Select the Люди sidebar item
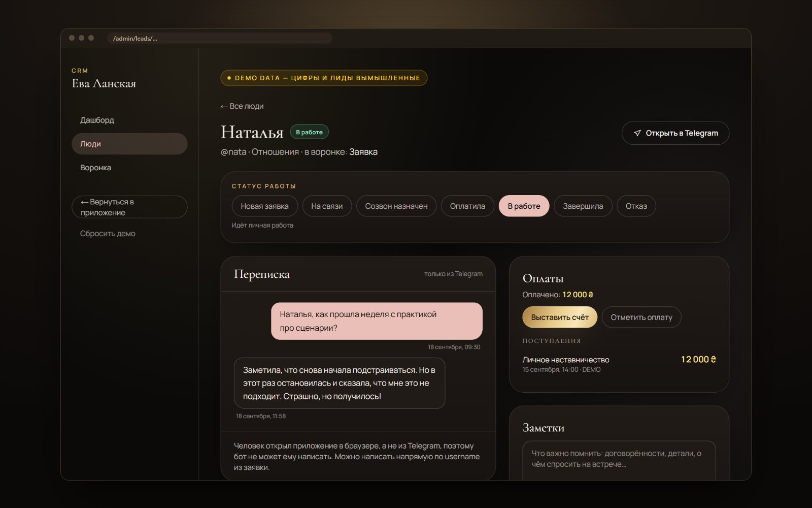Screen dimensions: 812x508 [x=129, y=144]
